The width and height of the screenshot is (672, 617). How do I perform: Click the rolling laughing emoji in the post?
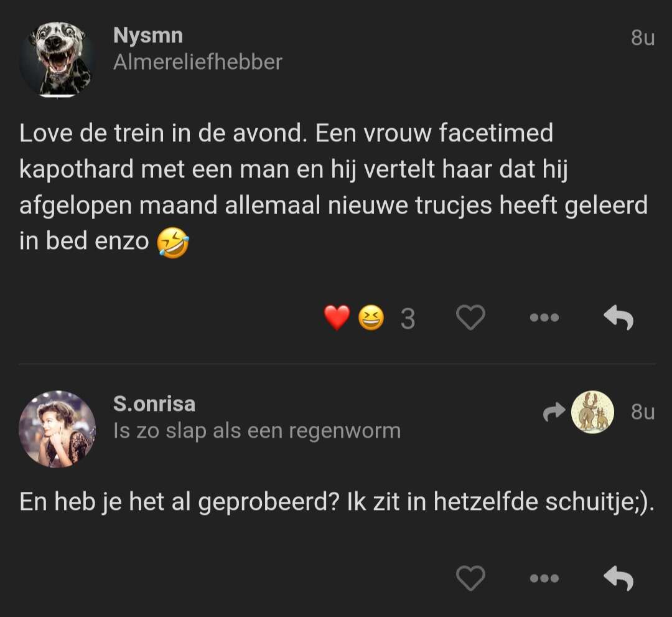coord(173,242)
